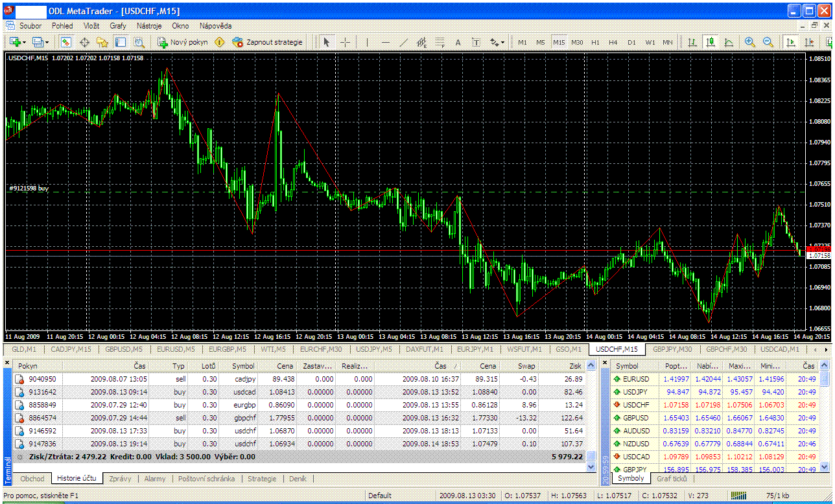
Task: Select the trendline drawing tool
Action: [404, 42]
